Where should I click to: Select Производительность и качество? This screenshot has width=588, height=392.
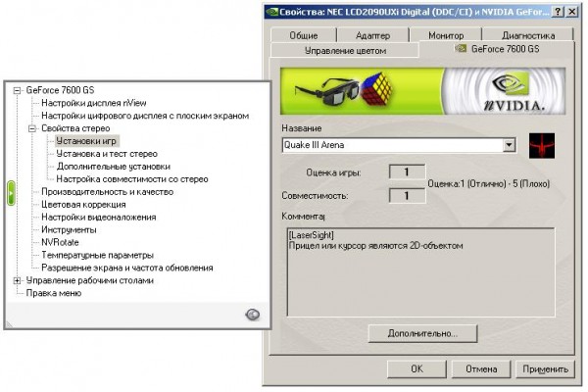pyautogui.click(x=107, y=192)
